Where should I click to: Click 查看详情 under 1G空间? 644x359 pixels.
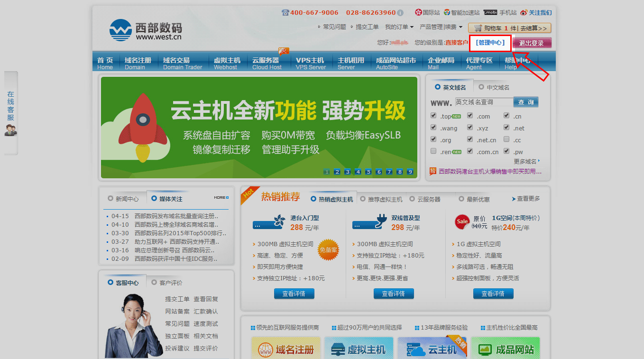[x=493, y=294]
